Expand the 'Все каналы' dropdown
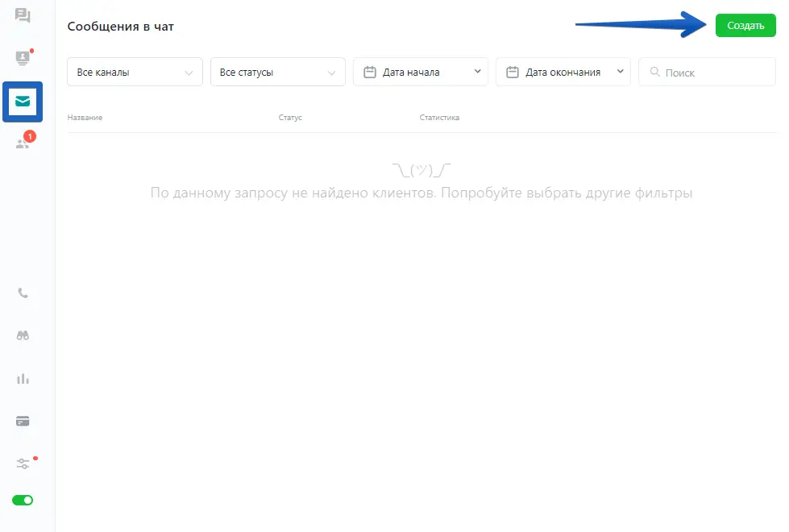 (135, 73)
